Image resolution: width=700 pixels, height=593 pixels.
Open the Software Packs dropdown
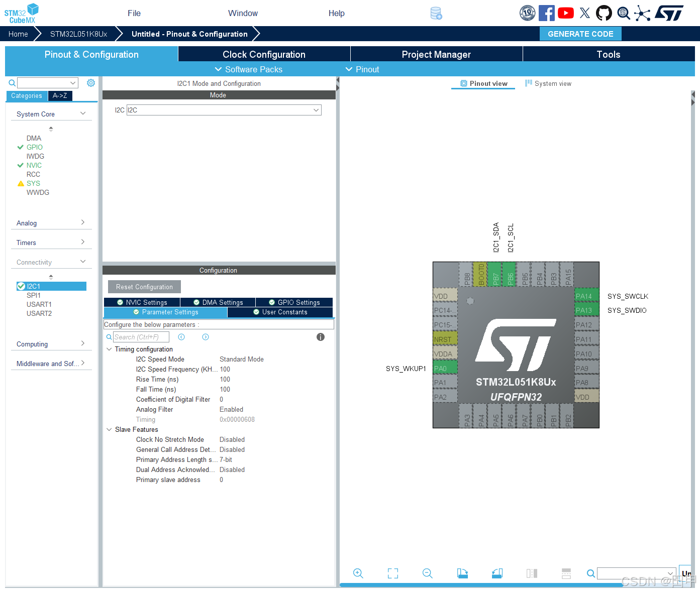tap(248, 69)
